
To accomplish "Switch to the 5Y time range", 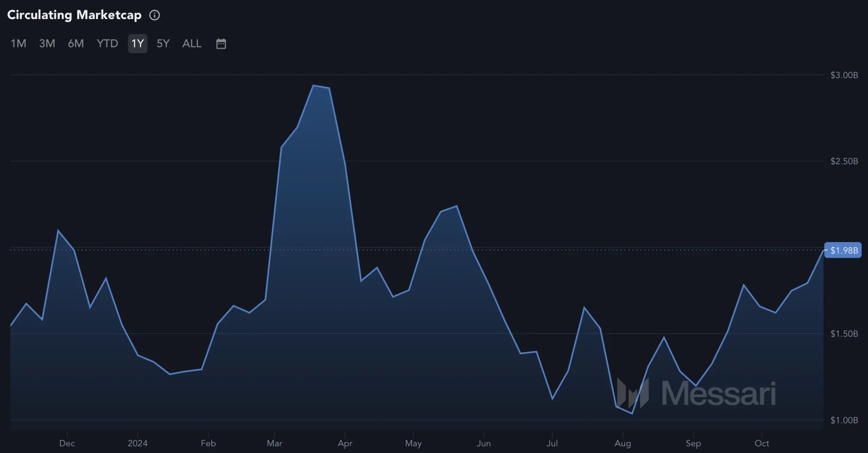I will [163, 43].
